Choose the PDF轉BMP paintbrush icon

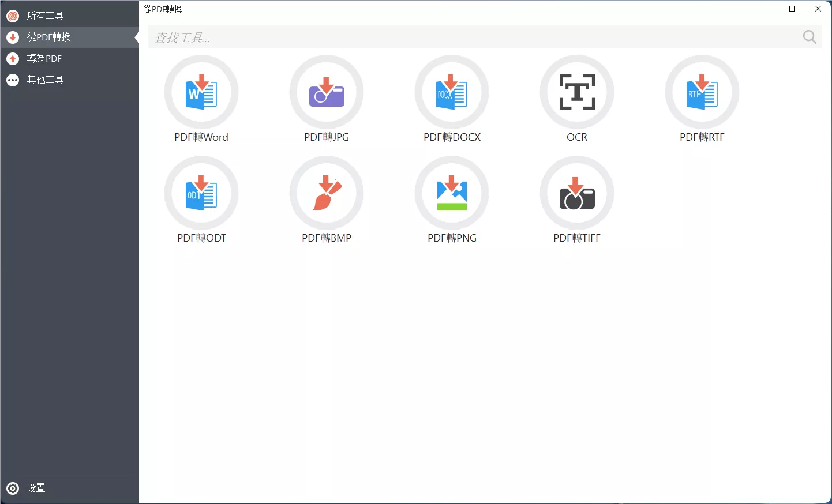[x=327, y=193]
